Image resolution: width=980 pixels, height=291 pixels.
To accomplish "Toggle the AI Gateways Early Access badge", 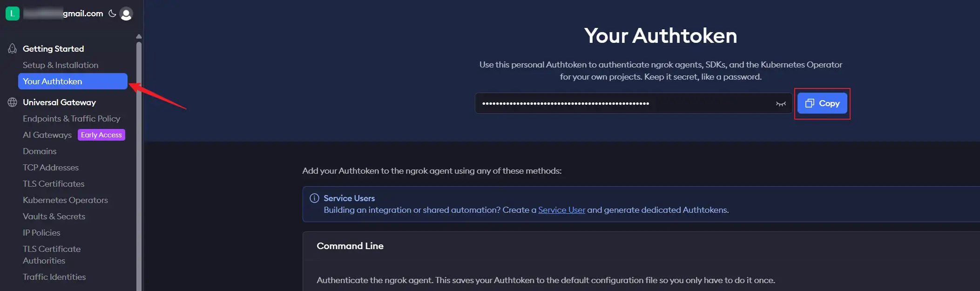I will point(101,135).
